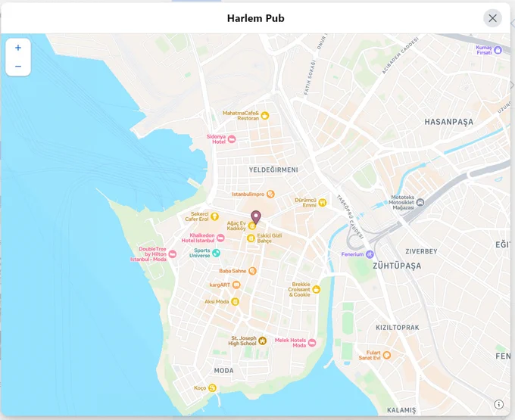Click the Taşköprü Caddesi street label
515x420 pixels.
click(x=350, y=216)
